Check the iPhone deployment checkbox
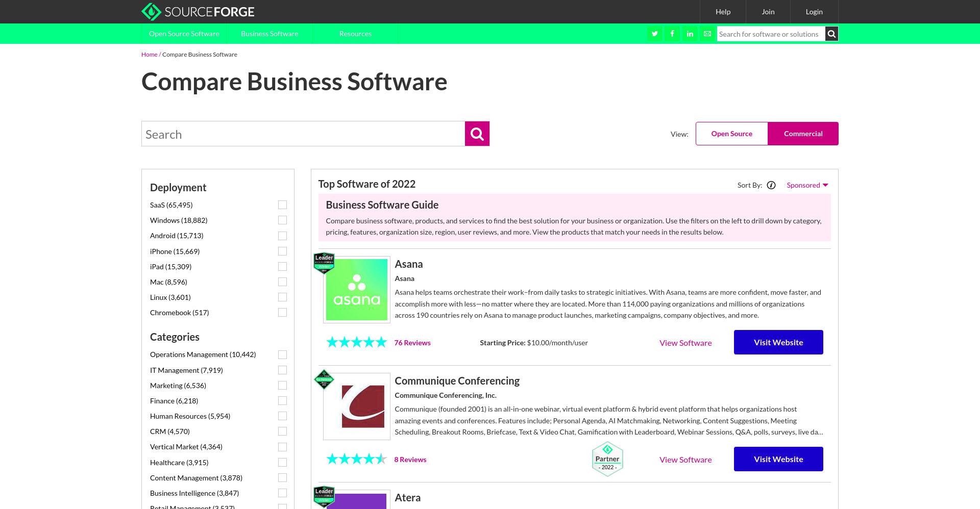This screenshot has width=980, height=509. [x=282, y=251]
